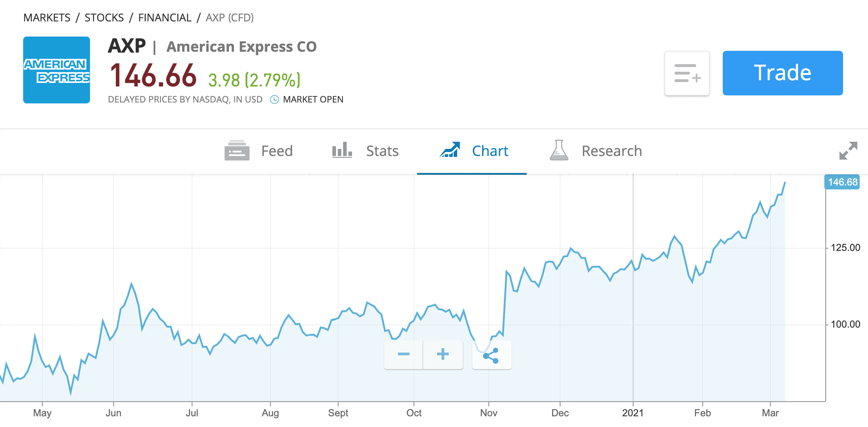Click the Mar time axis label
Screen dimensions: 868x427
click(x=770, y=413)
